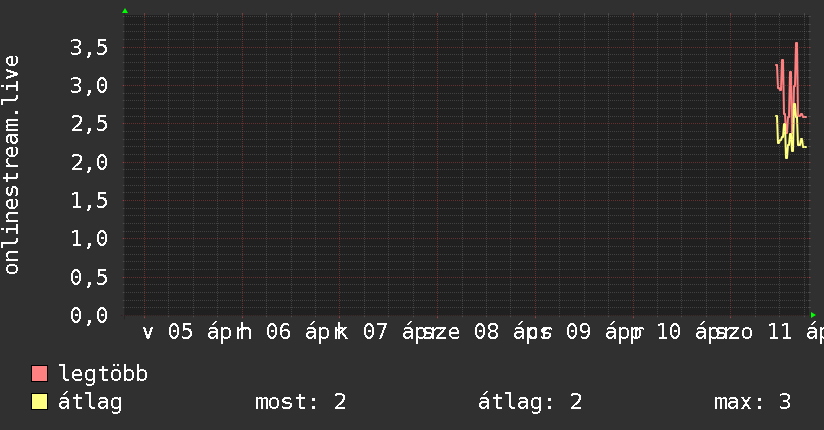Image resolution: width=824 pixels, height=430 pixels.
Task: Click the 1,0 y-axis tick label
Action: 89,238
